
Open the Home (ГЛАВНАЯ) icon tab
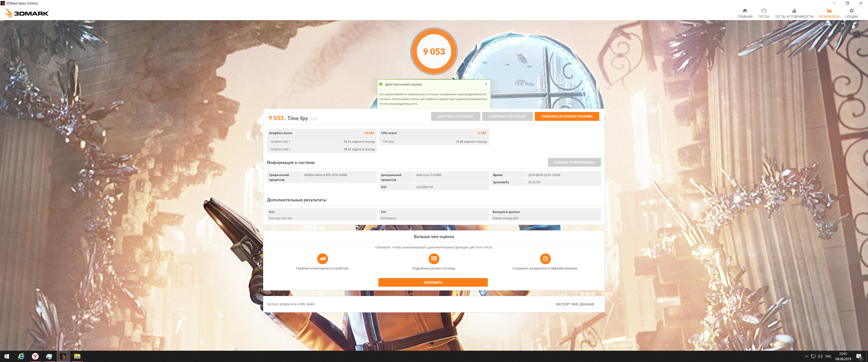tap(744, 11)
